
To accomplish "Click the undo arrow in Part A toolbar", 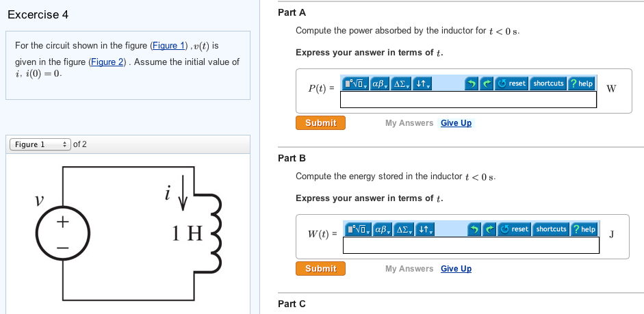I will click(x=472, y=83).
